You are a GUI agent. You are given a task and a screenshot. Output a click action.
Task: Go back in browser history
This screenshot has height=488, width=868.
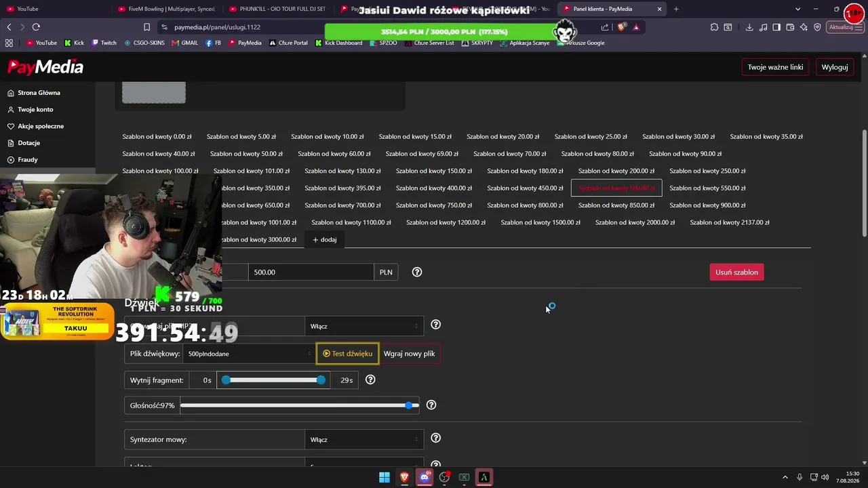coord(9,27)
